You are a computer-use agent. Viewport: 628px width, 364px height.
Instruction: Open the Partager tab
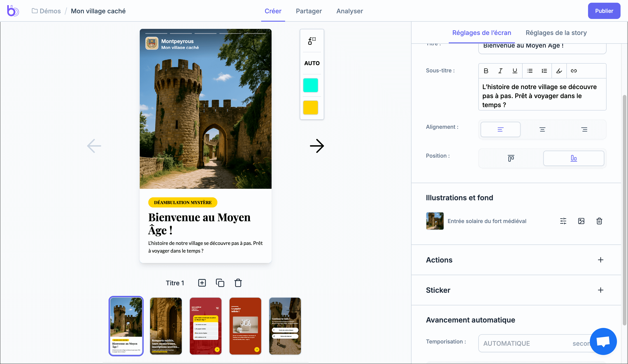coord(309,11)
